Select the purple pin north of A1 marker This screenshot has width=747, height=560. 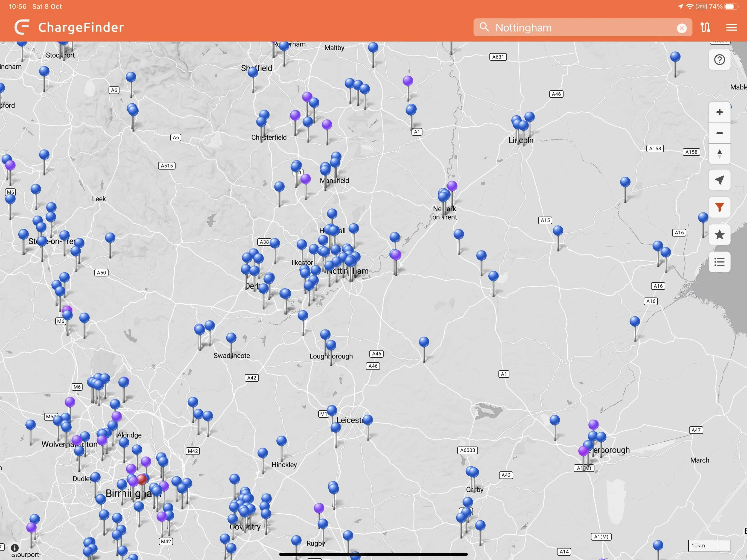click(408, 81)
